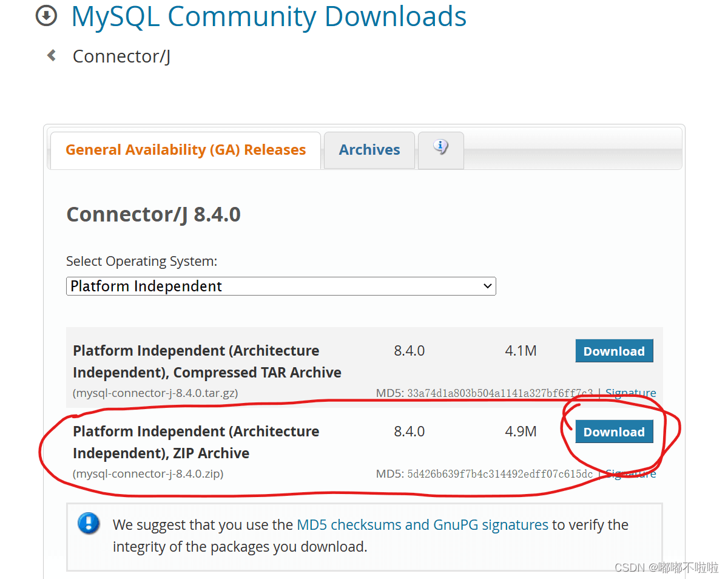Click the mysql-connector-j-8.4.0.tar.gz filename
Screen dimensions: 728x579
pos(155,393)
